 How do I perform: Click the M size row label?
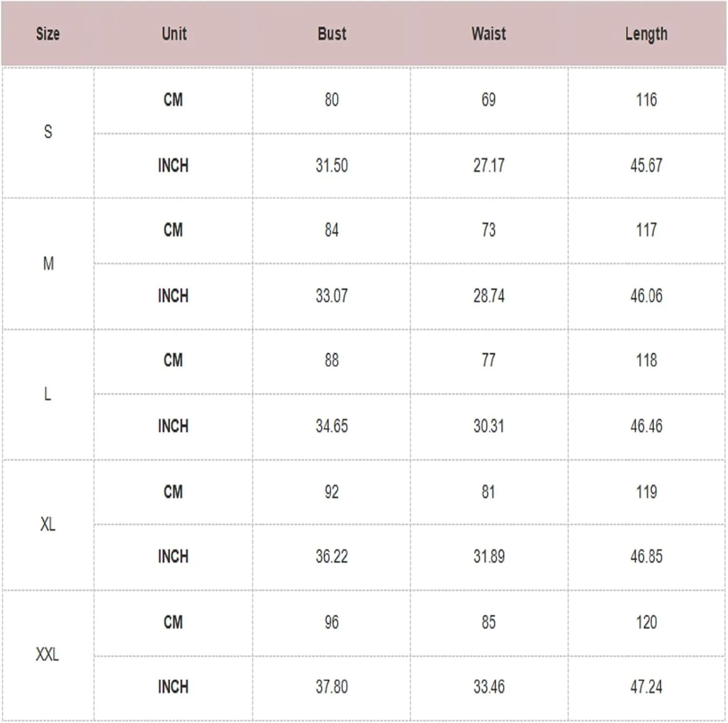coord(48,264)
